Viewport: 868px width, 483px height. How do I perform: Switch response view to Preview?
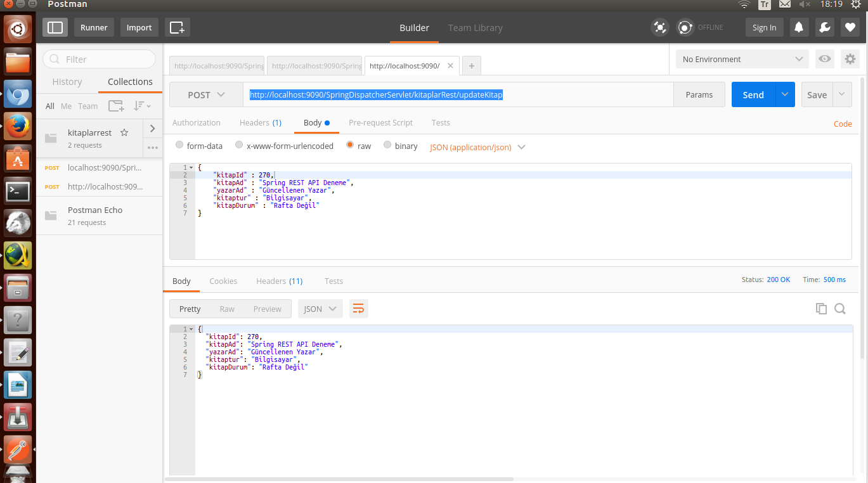(268, 309)
